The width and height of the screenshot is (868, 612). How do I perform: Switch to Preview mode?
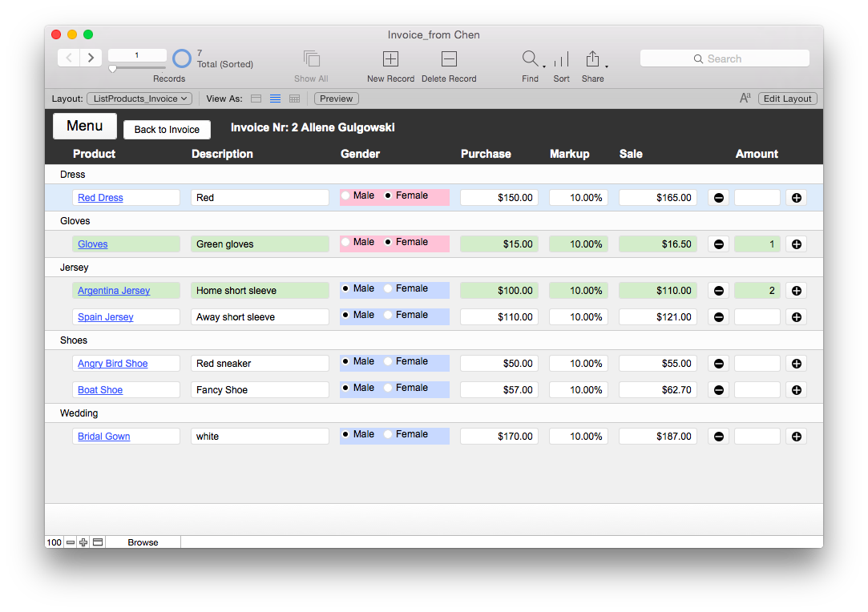coord(336,98)
